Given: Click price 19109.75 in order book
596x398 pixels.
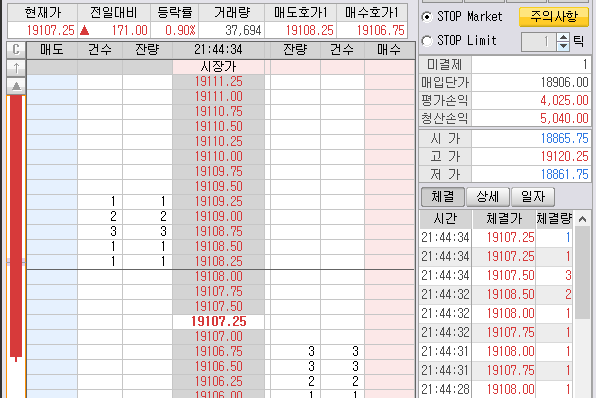Looking at the screenshot, I should (x=219, y=172).
